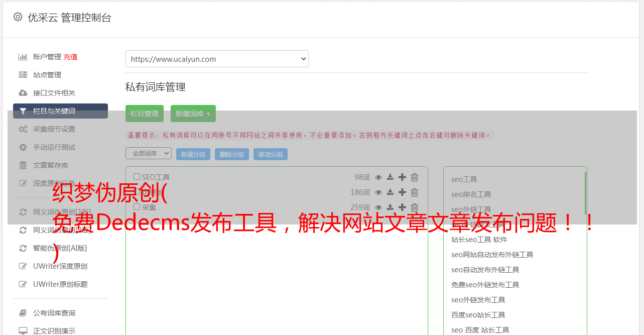Click the refresh icon for 同义词伪原创[1版]
644x335 pixels.
coord(23,212)
